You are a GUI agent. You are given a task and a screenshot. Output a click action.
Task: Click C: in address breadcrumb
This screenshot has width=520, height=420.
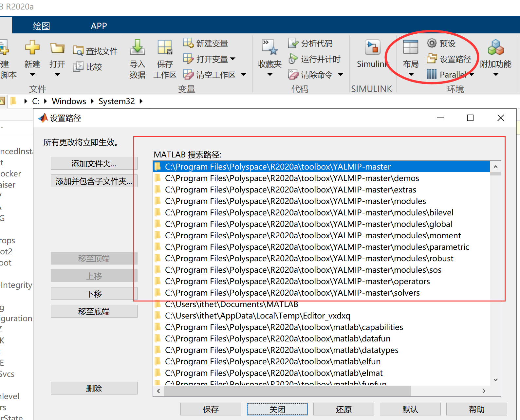pos(36,101)
